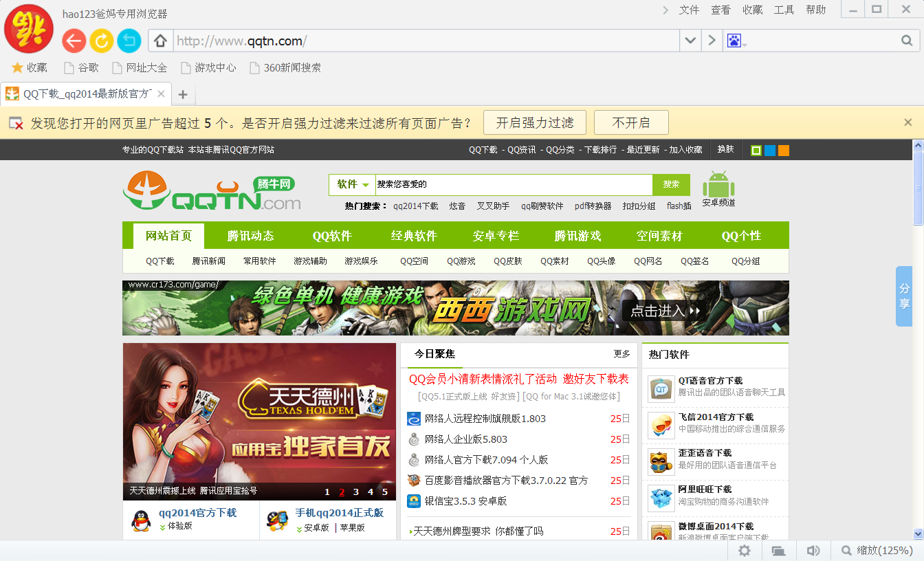The width and height of the screenshot is (924, 561).
Task: Open the 游戏中心 bookmark
Action: coord(208,67)
